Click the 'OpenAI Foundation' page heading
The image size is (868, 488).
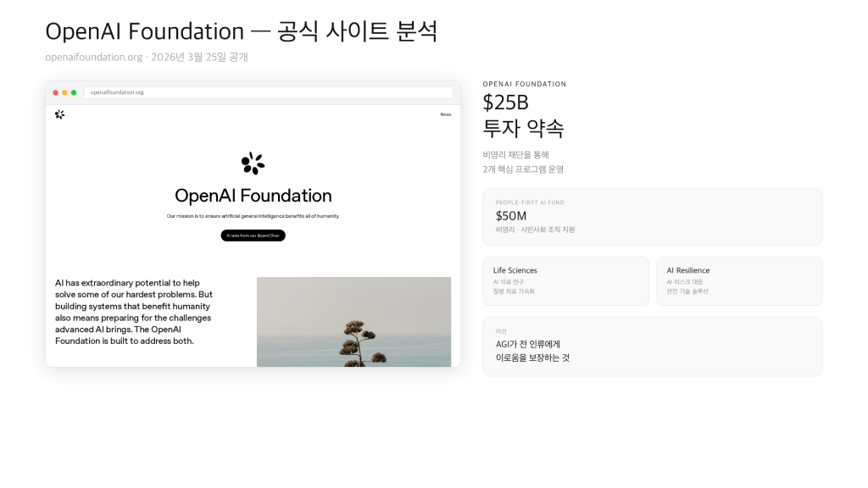253,196
